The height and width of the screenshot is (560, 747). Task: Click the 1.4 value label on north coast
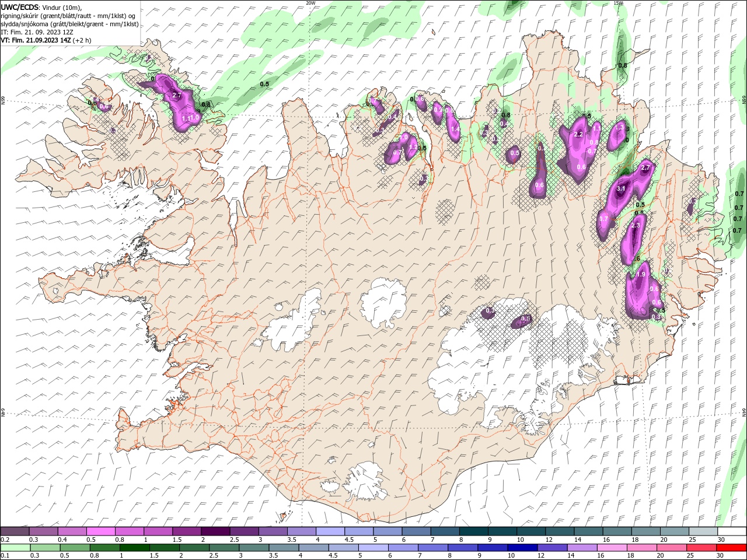(x=455, y=129)
